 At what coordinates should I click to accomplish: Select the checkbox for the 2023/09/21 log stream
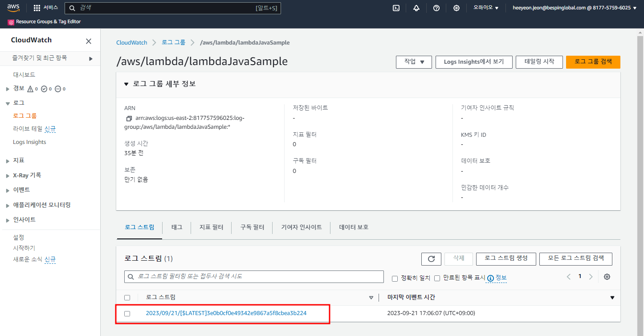coord(127,314)
